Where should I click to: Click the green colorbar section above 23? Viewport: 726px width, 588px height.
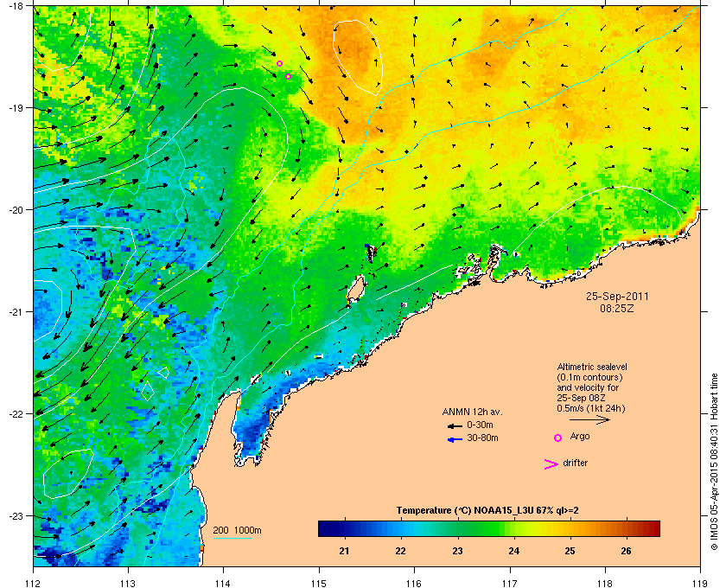(458, 528)
